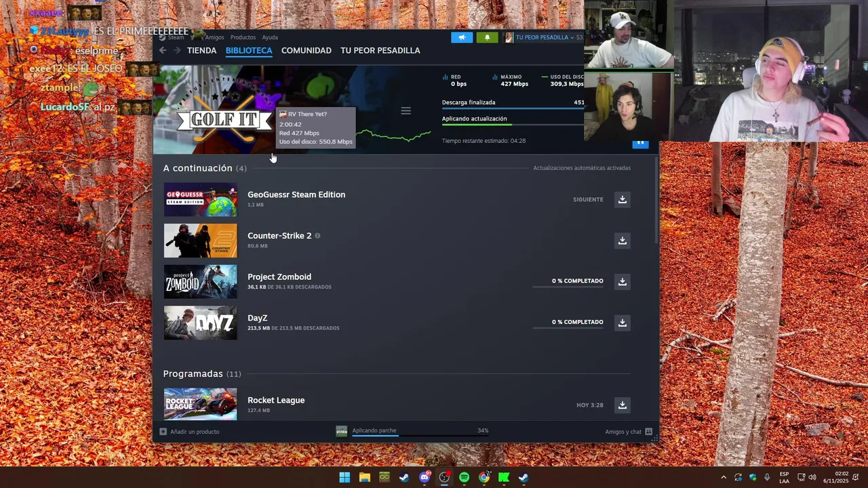868x488 pixels.
Task: Open the volume control in system tray
Action: click(812, 477)
